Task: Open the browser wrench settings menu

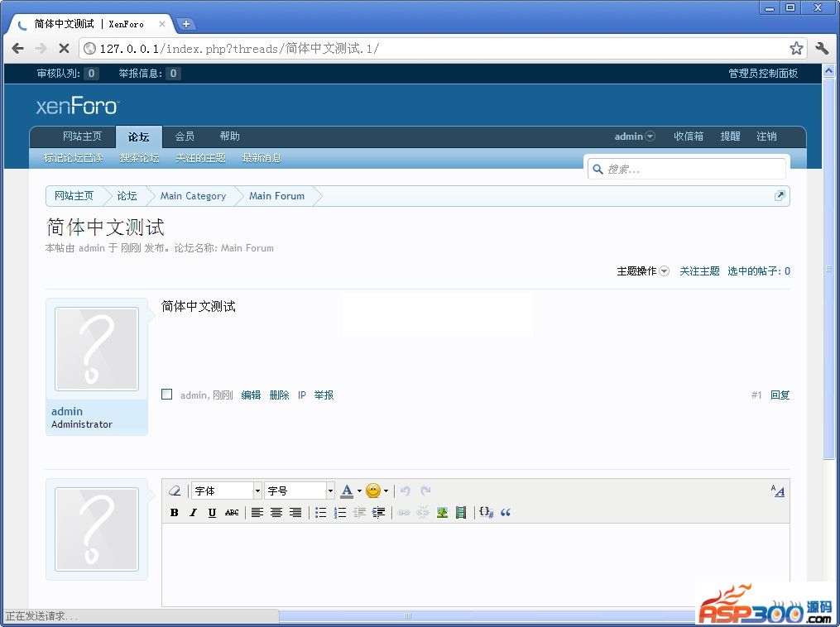Action: (x=823, y=48)
